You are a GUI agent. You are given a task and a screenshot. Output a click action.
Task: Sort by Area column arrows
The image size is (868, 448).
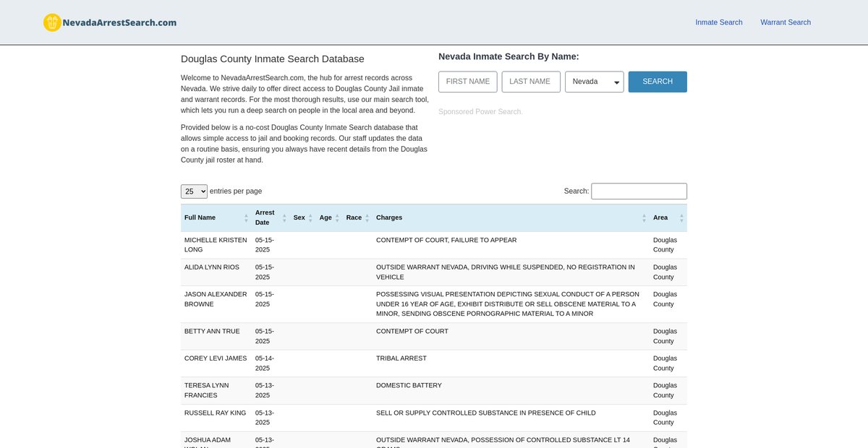coord(681,217)
